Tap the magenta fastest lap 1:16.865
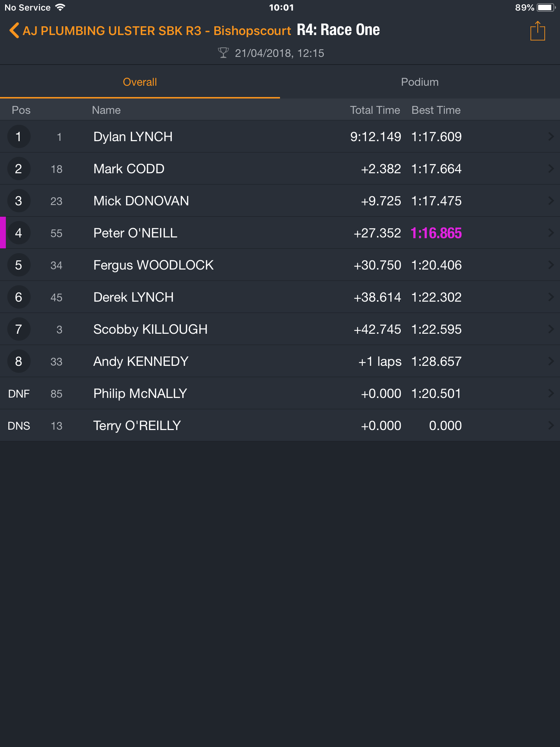560x747 pixels. pos(436,233)
